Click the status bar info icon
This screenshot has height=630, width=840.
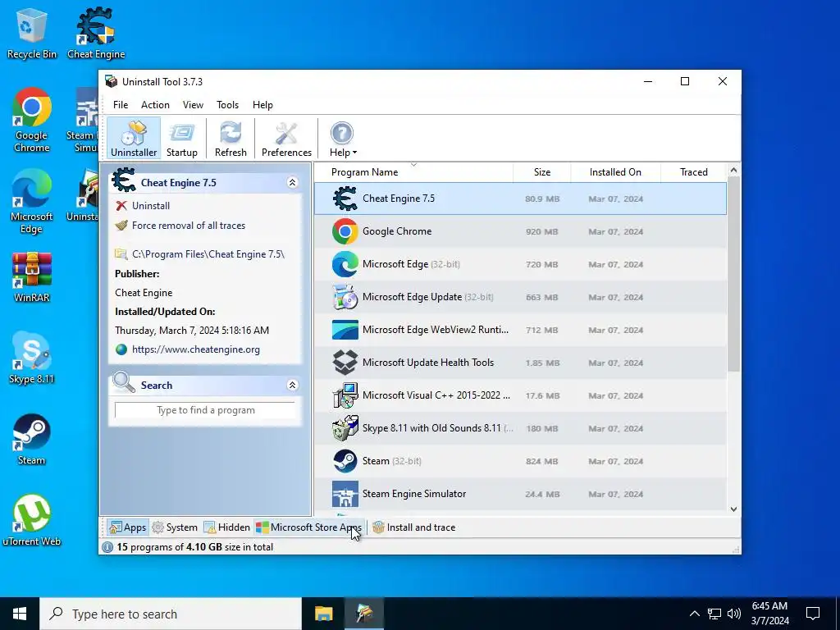pyautogui.click(x=107, y=547)
